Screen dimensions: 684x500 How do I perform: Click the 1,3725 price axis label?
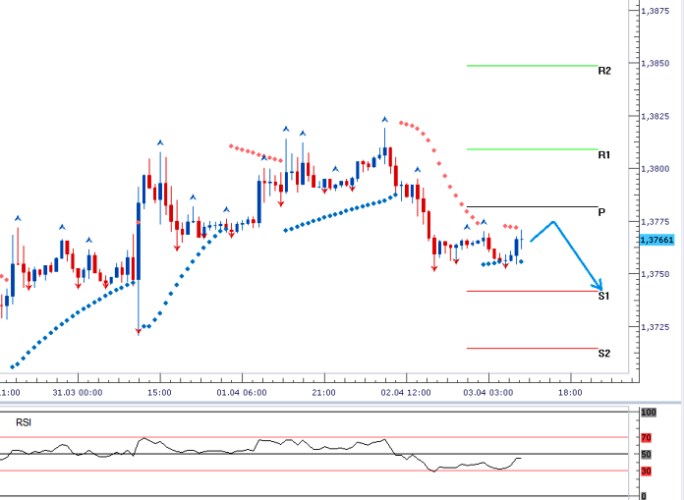[655, 327]
